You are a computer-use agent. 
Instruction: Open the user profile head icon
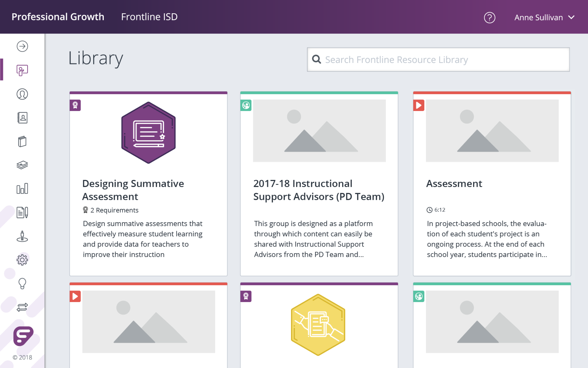click(22, 94)
